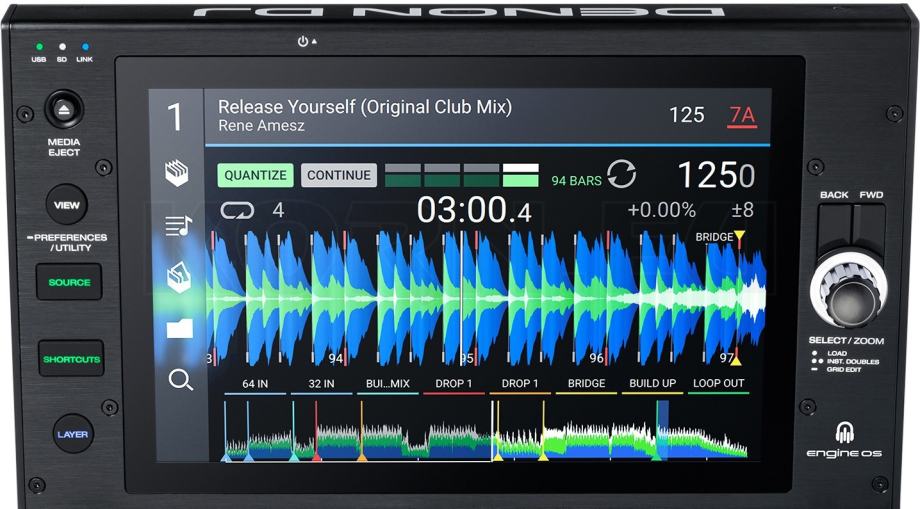Jump to the 64 IN cue label

pos(255,384)
